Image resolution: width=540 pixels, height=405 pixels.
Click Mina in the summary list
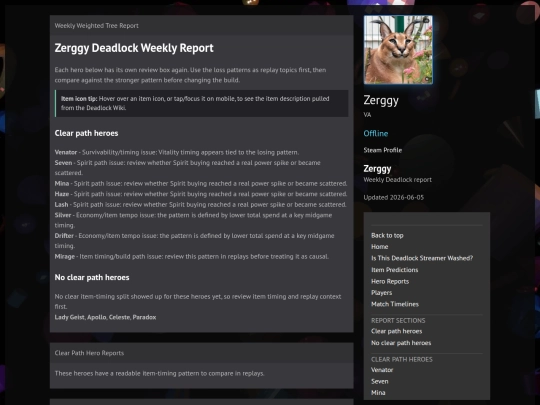(x=62, y=184)
